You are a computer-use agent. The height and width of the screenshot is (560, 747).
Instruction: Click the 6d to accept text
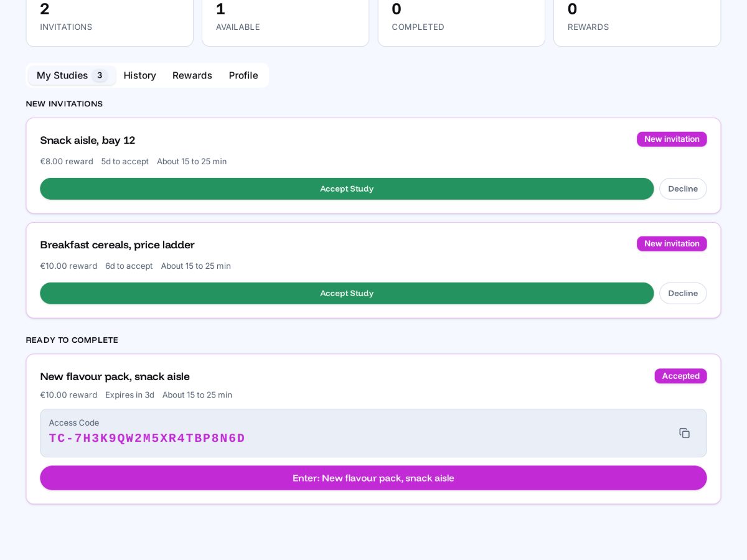pos(129,266)
